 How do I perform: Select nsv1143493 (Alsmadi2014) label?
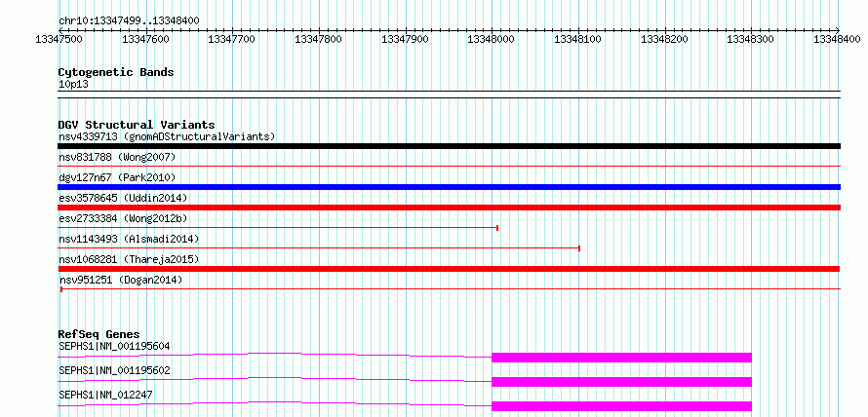click(x=129, y=239)
